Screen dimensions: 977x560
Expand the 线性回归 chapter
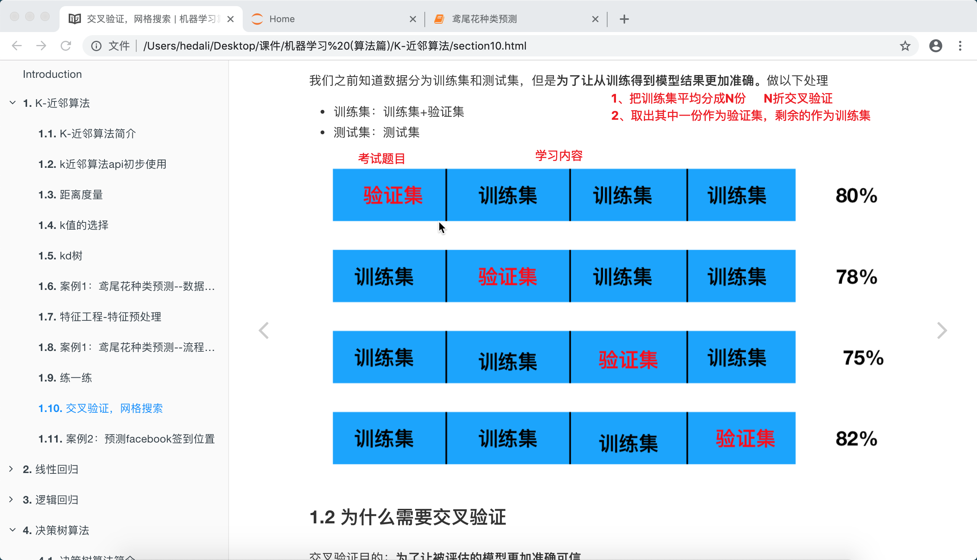pyautogui.click(x=11, y=469)
